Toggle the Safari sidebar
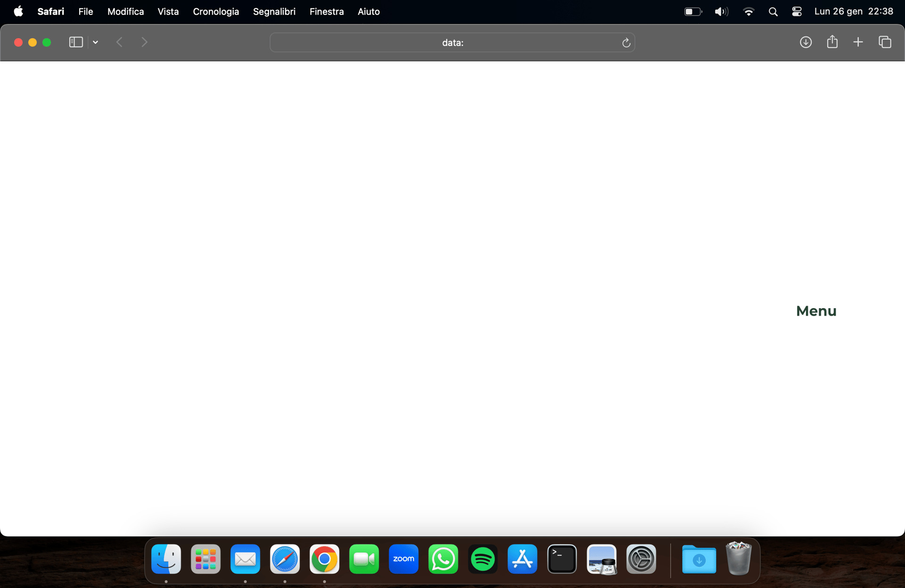 coord(75,42)
